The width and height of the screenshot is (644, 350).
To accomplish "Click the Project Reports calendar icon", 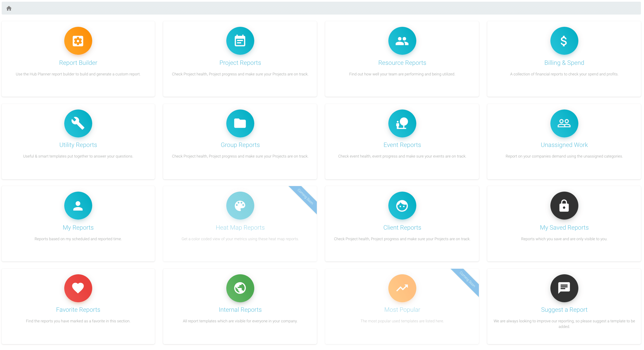I will [x=240, y=41].
